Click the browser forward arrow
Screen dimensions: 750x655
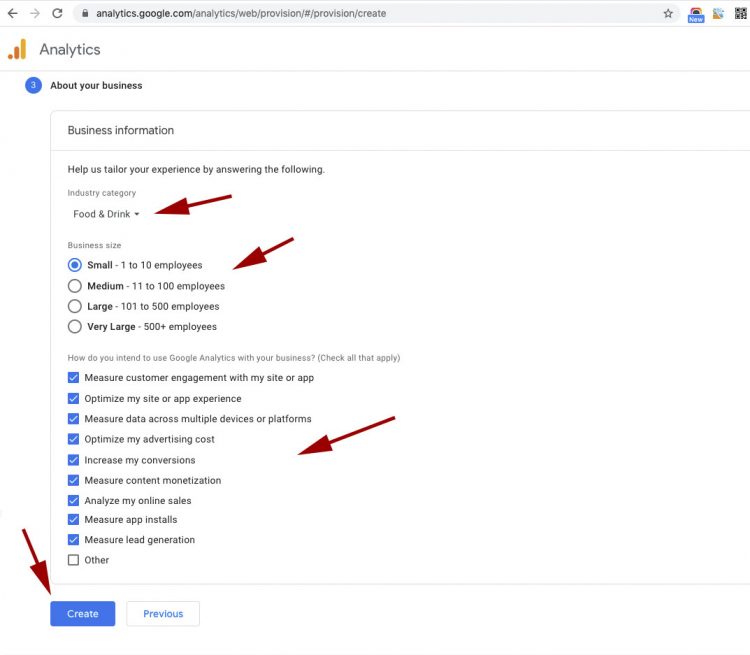pos(35,13)
